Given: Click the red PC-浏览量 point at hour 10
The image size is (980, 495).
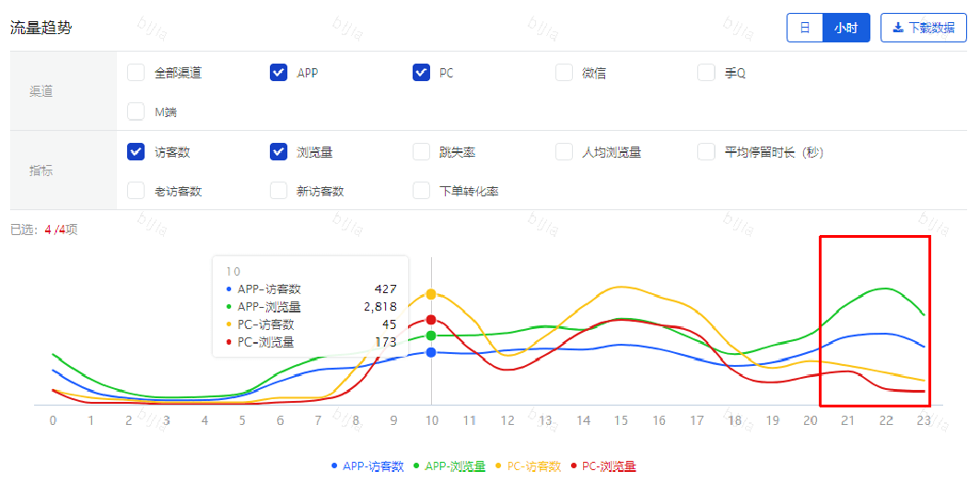Looking at the screenshot, I should tap(431, 320).
